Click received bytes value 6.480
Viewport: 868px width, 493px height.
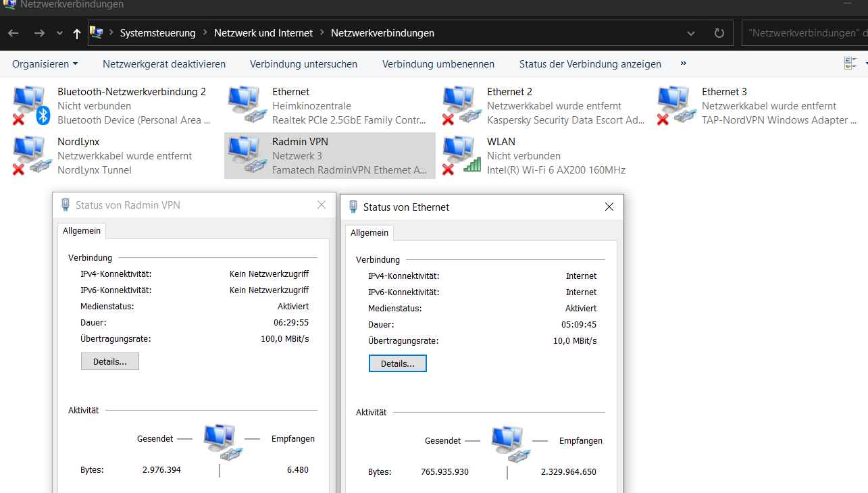(297, 469)
